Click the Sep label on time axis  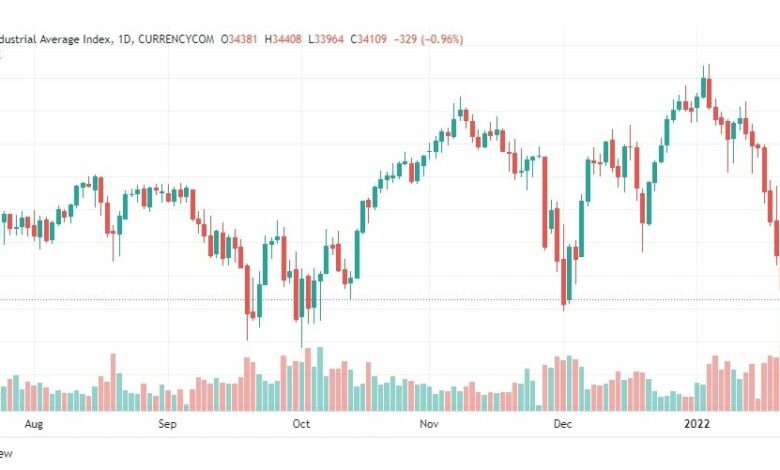pyautogui.click(x=167, y=424)
